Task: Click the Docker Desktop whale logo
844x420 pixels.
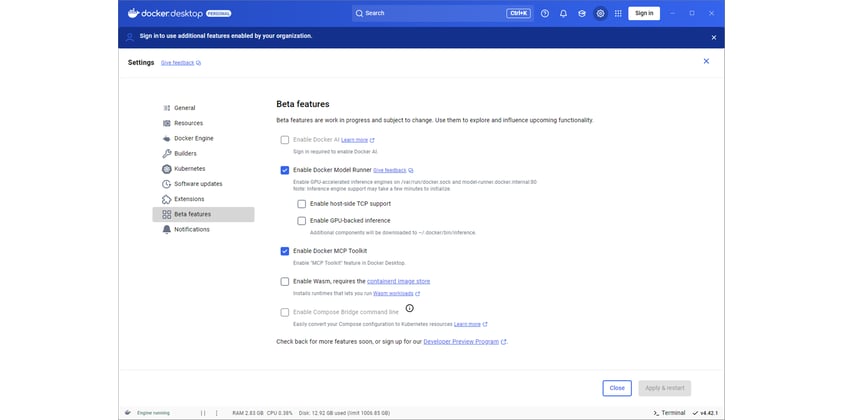Action: 133,13
